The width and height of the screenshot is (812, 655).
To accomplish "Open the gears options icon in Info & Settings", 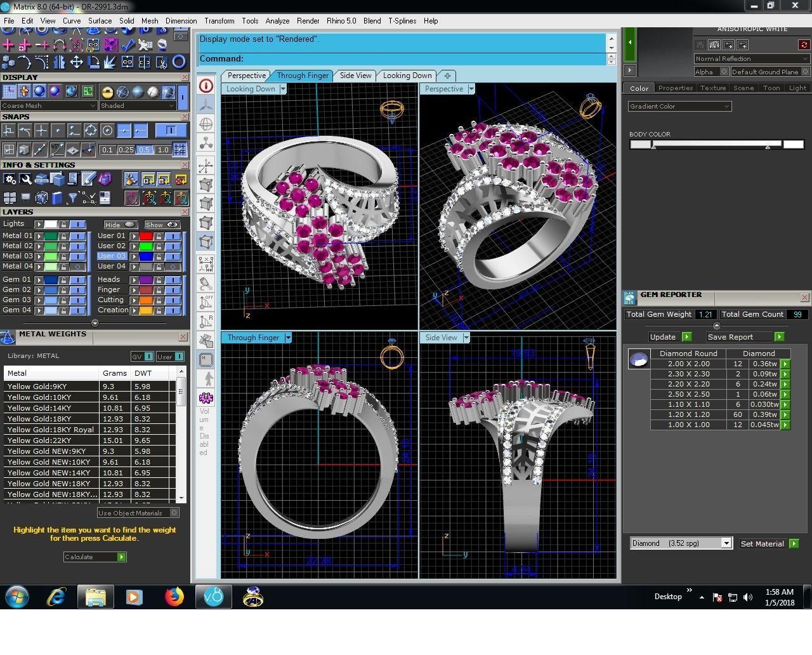I will tap(9, 179).
